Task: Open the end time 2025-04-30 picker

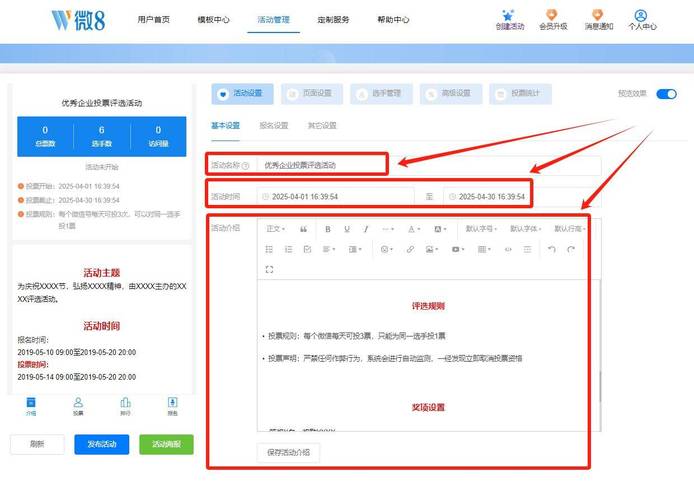Action: click(x=522, y=196)
